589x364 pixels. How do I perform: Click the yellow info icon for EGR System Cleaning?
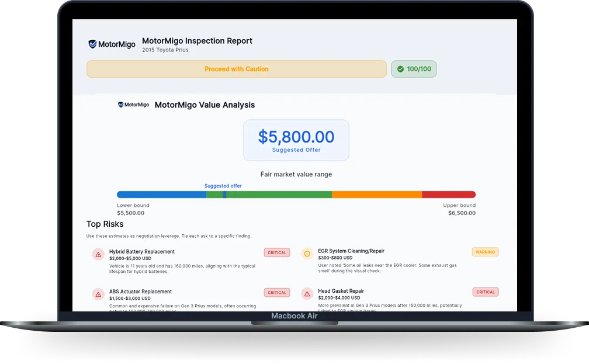(x=307, y=254)
